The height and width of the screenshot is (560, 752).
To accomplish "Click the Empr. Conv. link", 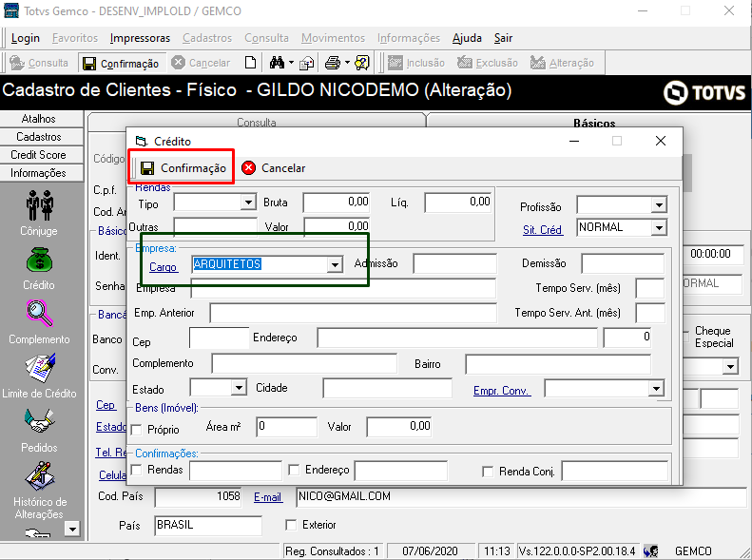I will click(x=502, y=391).
